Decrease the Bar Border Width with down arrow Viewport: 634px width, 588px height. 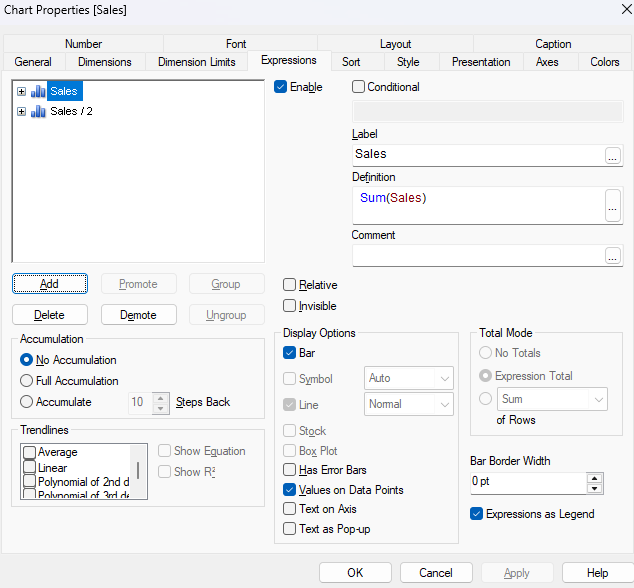click(594, 488)
